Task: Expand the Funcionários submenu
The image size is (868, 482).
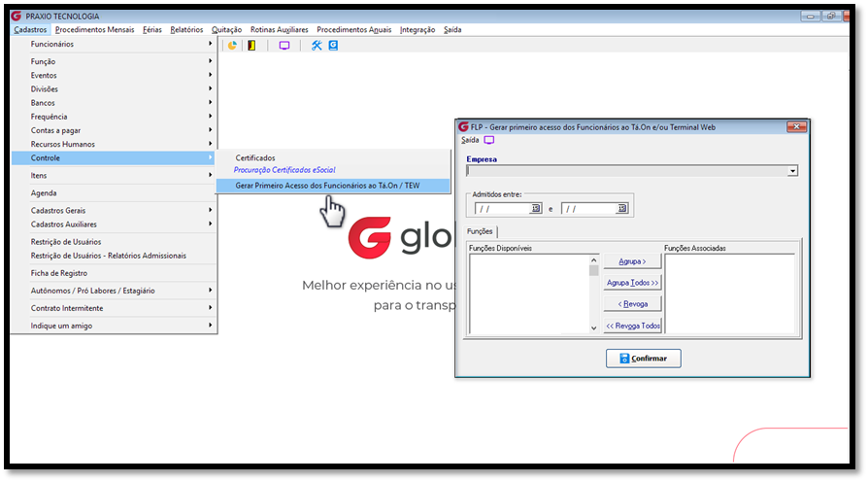Action: (x=211, y=44)
